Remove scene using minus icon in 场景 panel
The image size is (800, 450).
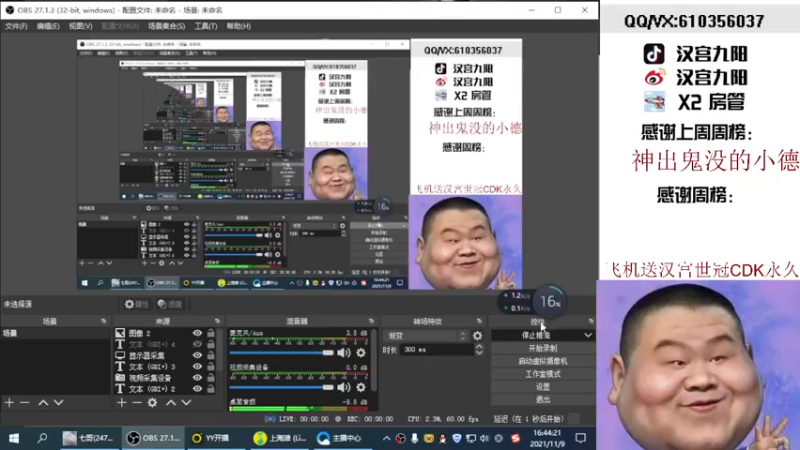[24, 403]
